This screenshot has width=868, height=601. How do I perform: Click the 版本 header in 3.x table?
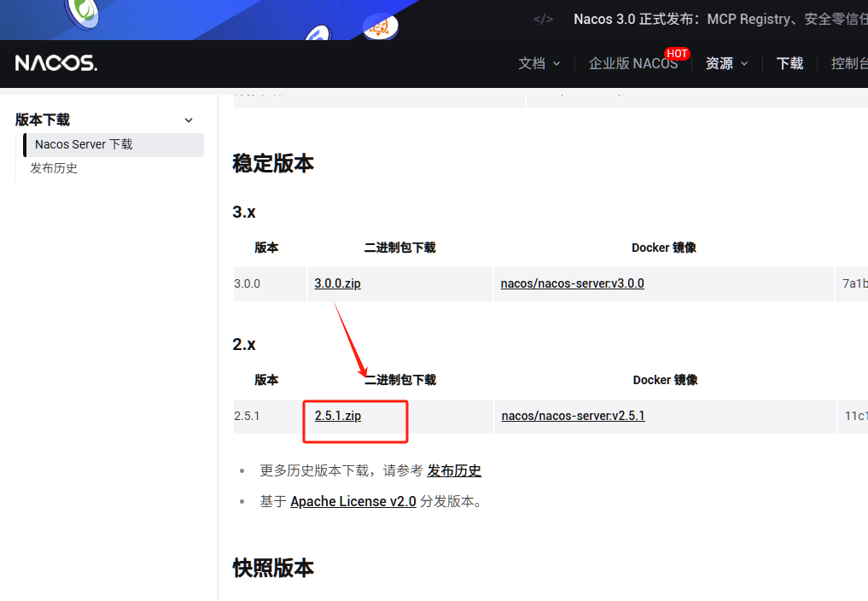266,248
